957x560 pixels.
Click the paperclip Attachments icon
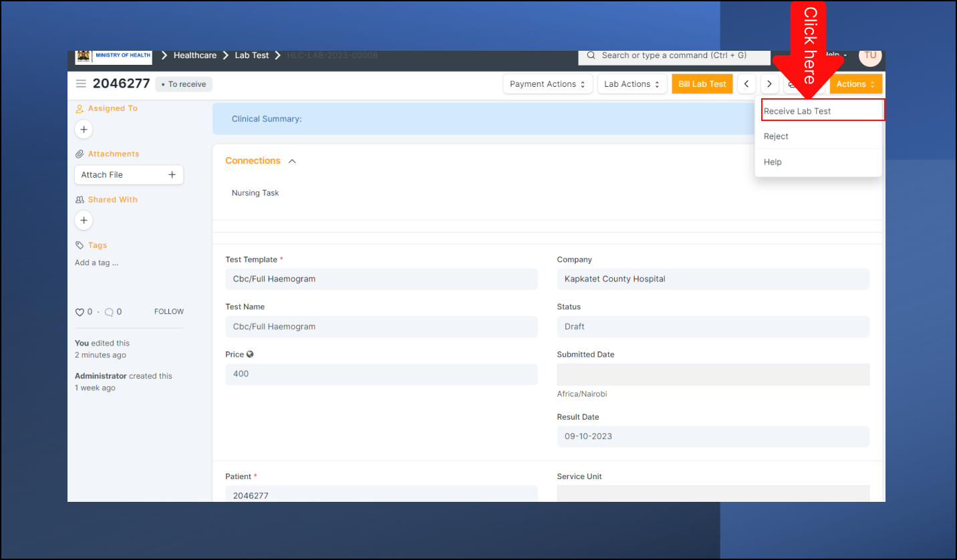(x=80, y=154)
